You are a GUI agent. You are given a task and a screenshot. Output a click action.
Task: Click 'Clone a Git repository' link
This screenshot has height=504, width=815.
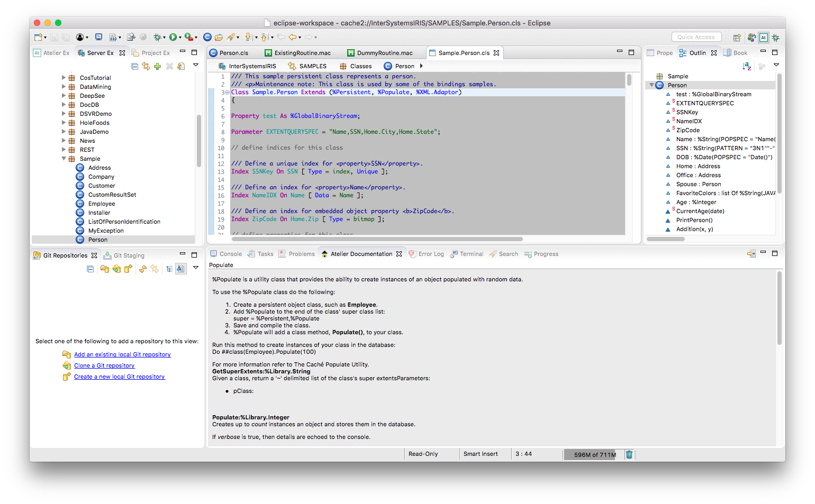104,365
